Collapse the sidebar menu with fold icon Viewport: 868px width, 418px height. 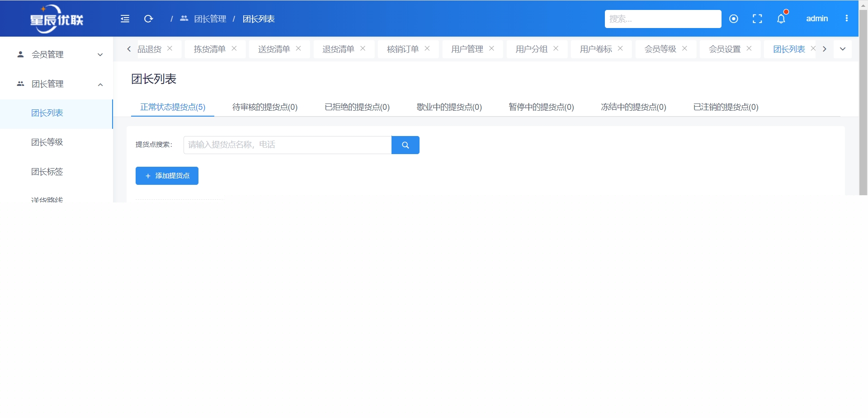125,19
